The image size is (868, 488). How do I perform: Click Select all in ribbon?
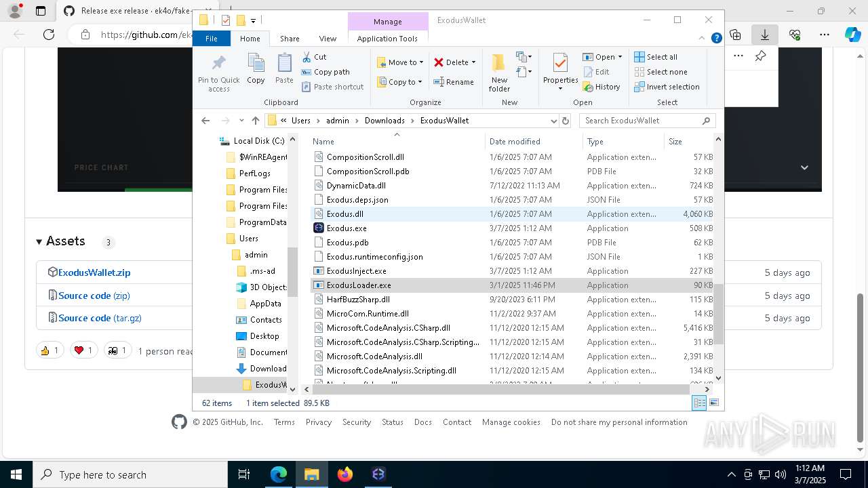click(656, 57)
